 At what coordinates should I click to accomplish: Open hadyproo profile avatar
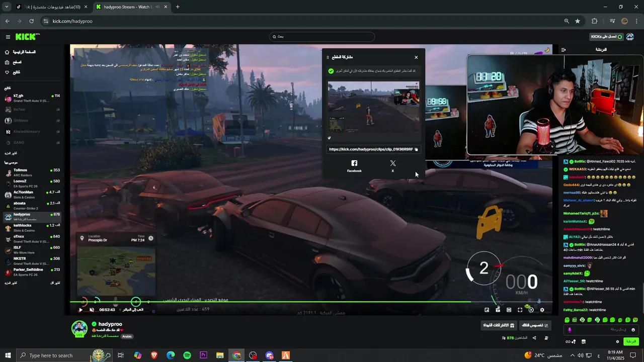click(x=79, y=328)
